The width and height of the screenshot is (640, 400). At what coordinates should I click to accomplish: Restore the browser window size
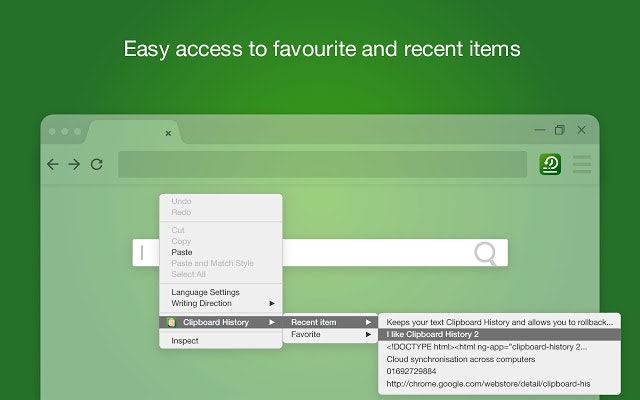click(x=560, y=130)
